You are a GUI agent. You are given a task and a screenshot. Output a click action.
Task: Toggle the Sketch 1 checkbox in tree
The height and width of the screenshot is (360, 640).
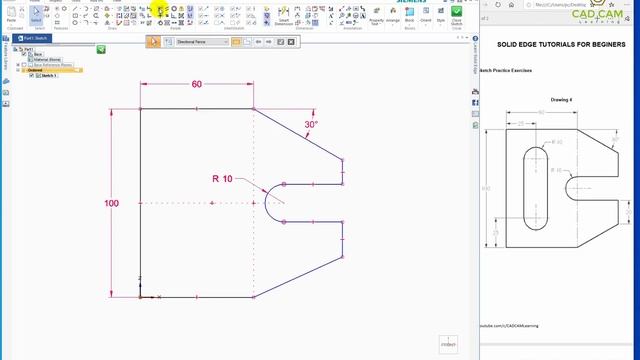pyautogui.click(x=32, y=76)
